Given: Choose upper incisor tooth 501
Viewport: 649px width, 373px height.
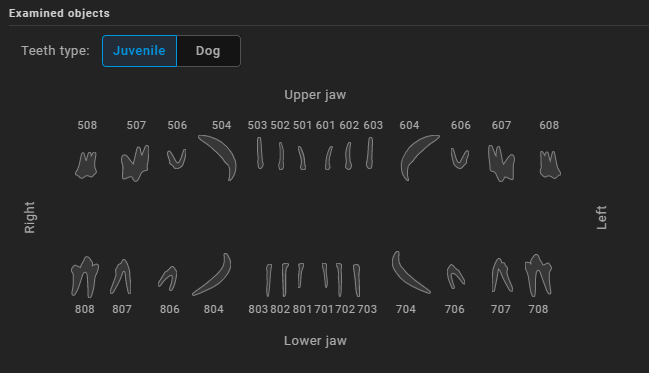Looking at the screenshot, I should click(x=302, y=158).
